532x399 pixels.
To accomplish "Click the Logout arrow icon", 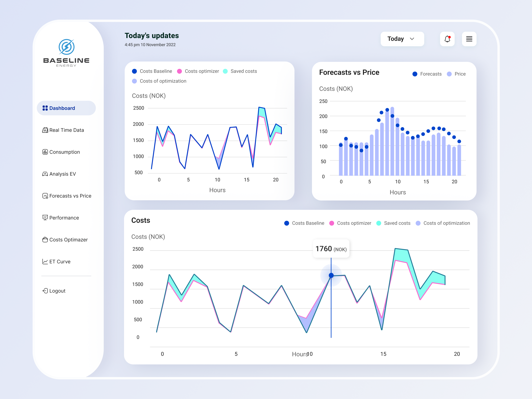I will (45, 291).
